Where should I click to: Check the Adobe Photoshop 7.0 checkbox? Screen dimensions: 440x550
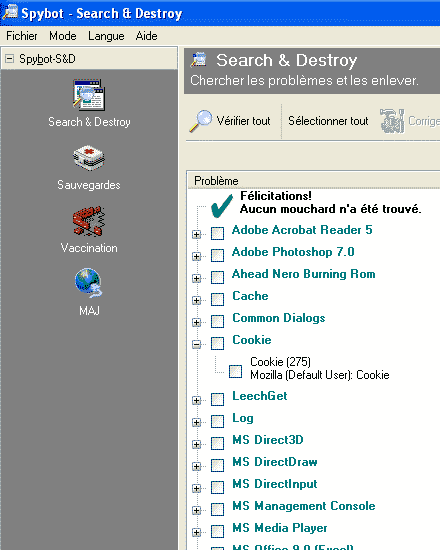coord(217,255)
